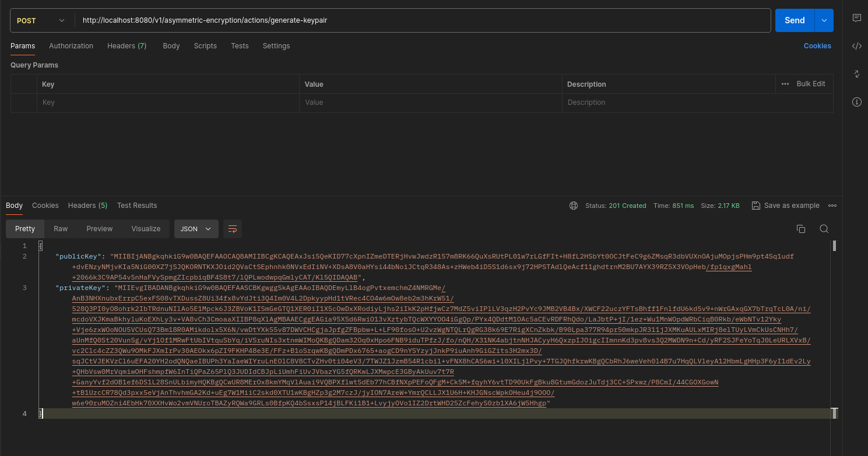Open the query params ellipsis menu
Image resolution: width=868 pixels, height=456 pixels.
785,84
